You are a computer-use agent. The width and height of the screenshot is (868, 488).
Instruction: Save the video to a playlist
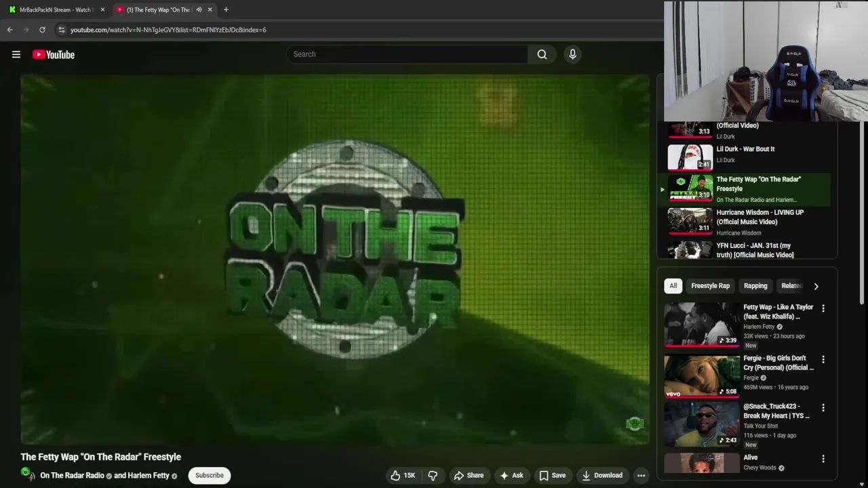click(552, 475)
